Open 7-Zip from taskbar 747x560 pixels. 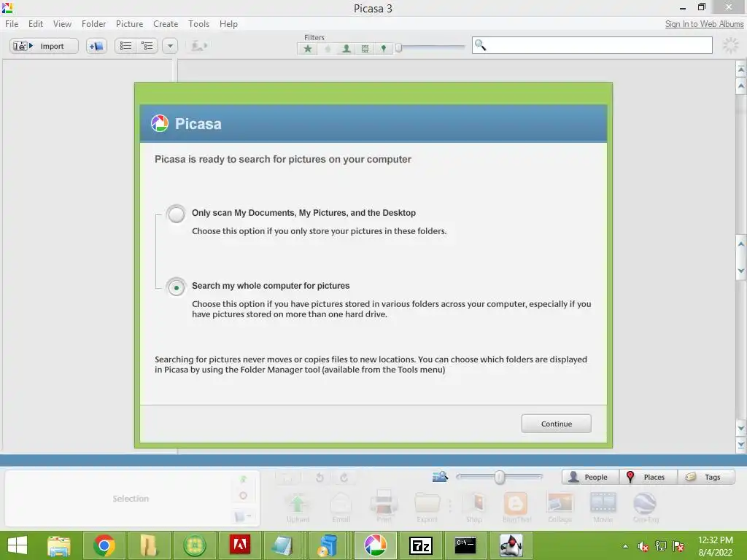pos(421,545)
